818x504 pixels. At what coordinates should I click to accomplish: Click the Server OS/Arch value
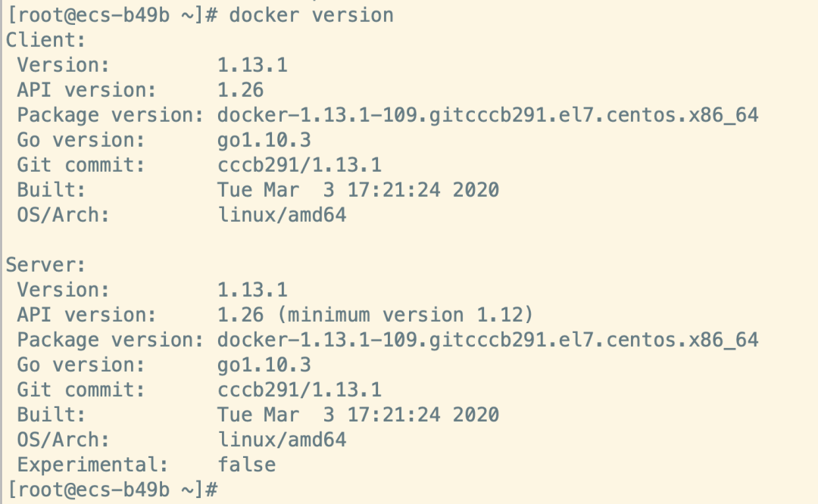pyautogui.click(x=282, y=440)
